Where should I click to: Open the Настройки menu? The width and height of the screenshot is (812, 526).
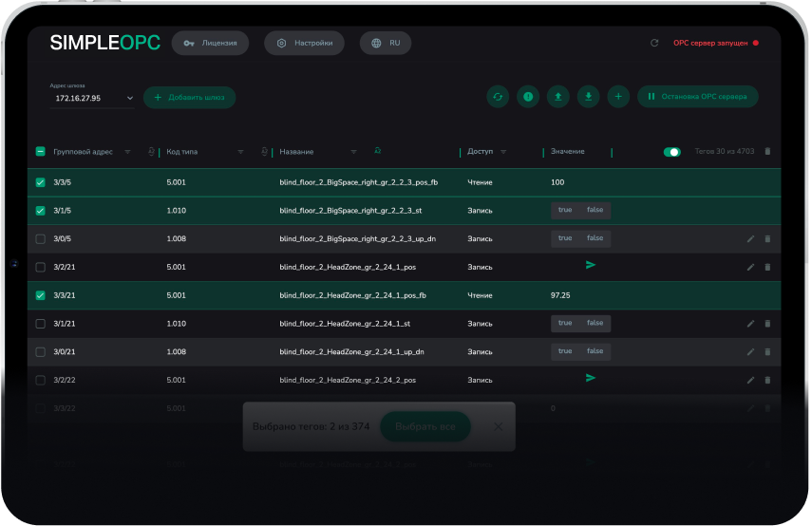304,43
